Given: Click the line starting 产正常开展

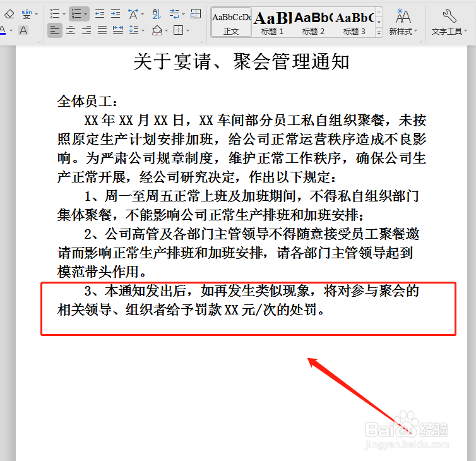Looking at the screenshot, I should pyautogui.click(x=197, y=177).
